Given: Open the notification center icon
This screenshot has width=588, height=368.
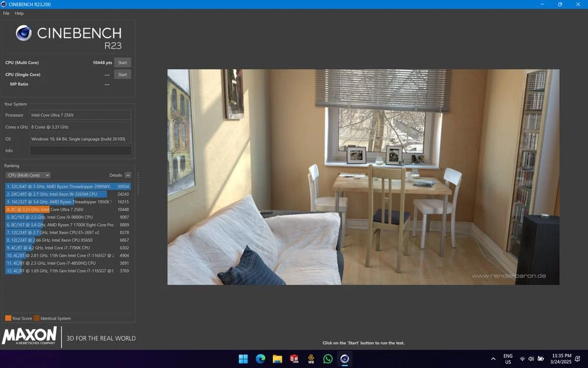Looking at the screenshot, I should tap(578, 359).
